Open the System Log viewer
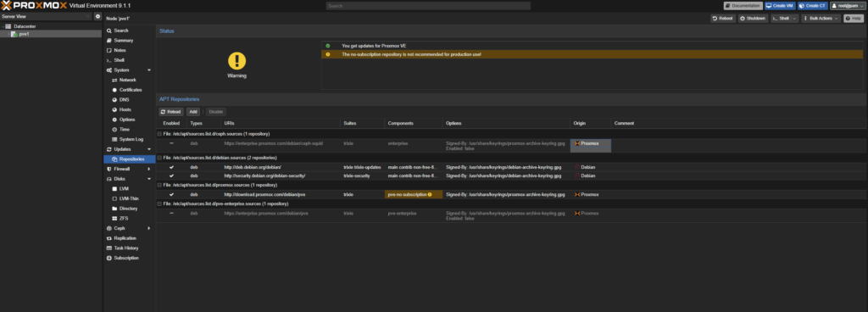The height and width of the screenshot is (312, 868). [131, 139]
